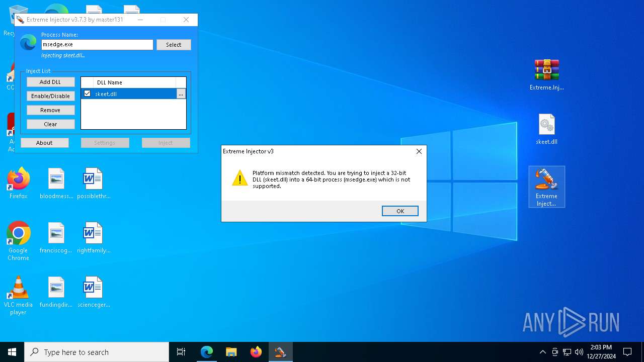Click the ellipsis button beside skeet.dll
The height and width of the screenshot is (362, 644).
181,94
